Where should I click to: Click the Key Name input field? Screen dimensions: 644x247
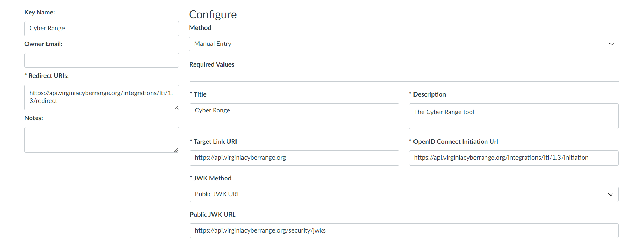(102, 29)
